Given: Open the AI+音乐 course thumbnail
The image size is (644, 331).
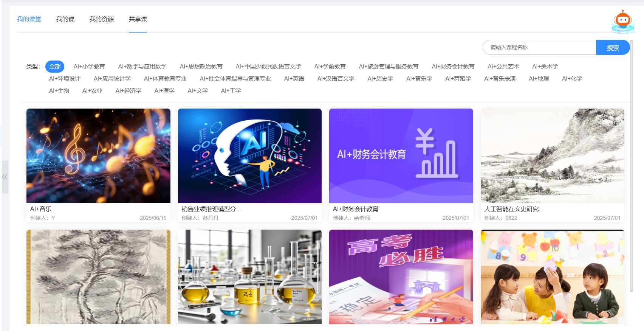Looking at the screenshot, I should point(98,156).
